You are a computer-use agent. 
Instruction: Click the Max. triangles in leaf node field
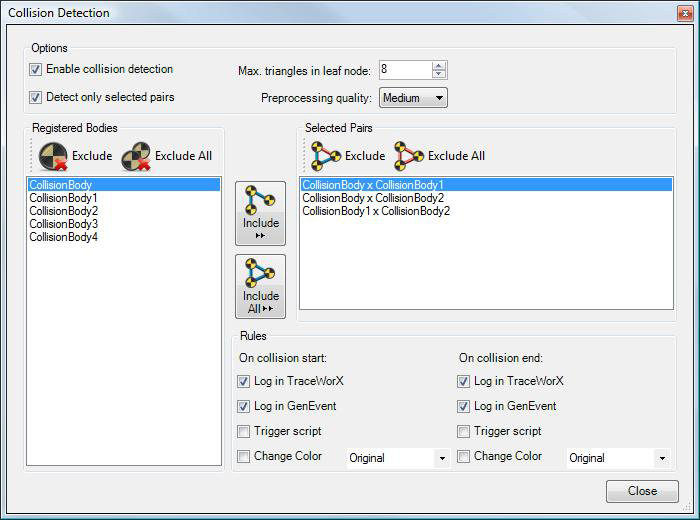(404, 70)
